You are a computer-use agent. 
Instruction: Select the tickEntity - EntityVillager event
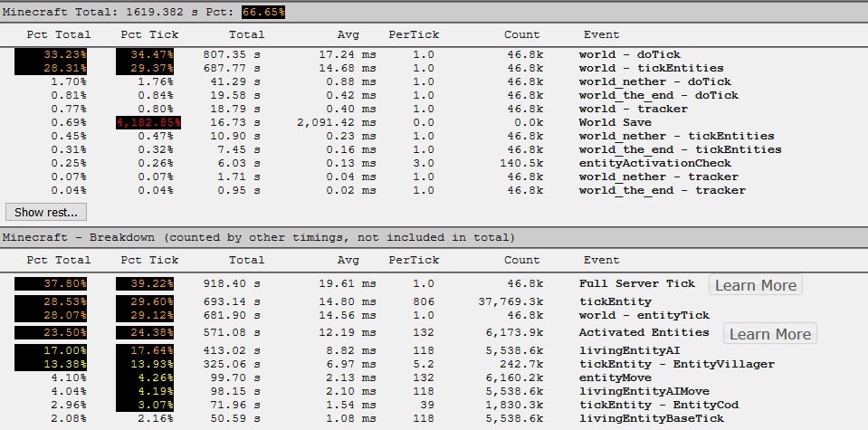[x=676, y=364]
